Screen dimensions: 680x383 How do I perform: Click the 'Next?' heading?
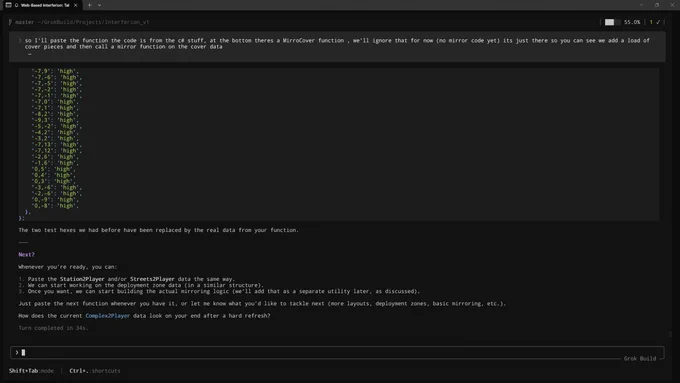(x=26, y=255)
